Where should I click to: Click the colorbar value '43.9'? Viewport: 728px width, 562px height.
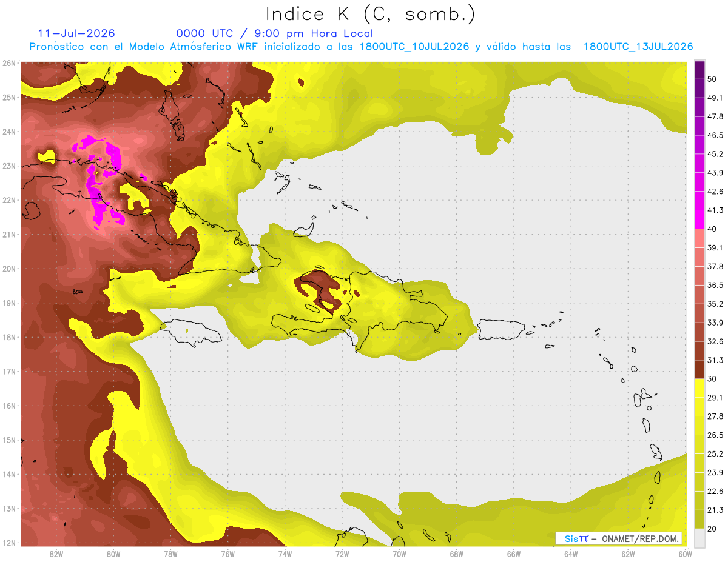click(x=715, y=173)
